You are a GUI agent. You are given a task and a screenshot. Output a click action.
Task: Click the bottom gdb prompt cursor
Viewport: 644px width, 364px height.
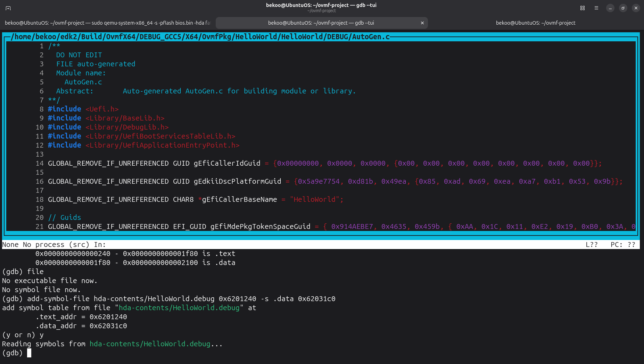[x=29, y=353]
